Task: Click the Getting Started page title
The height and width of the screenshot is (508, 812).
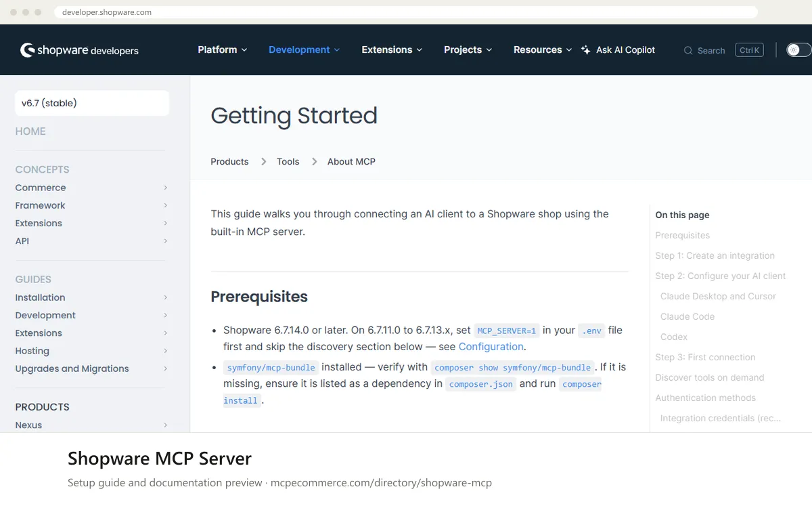Action: point(294,115)
